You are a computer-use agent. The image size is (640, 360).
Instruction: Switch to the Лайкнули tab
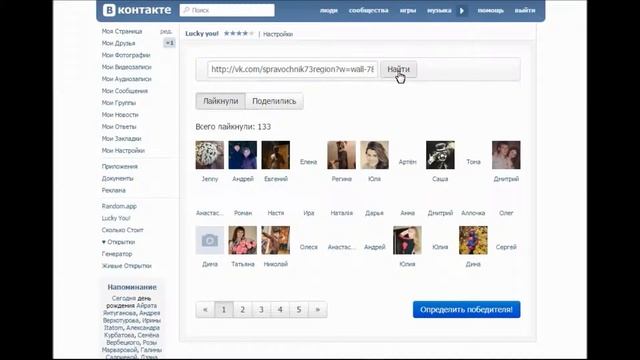pos(220,101)
